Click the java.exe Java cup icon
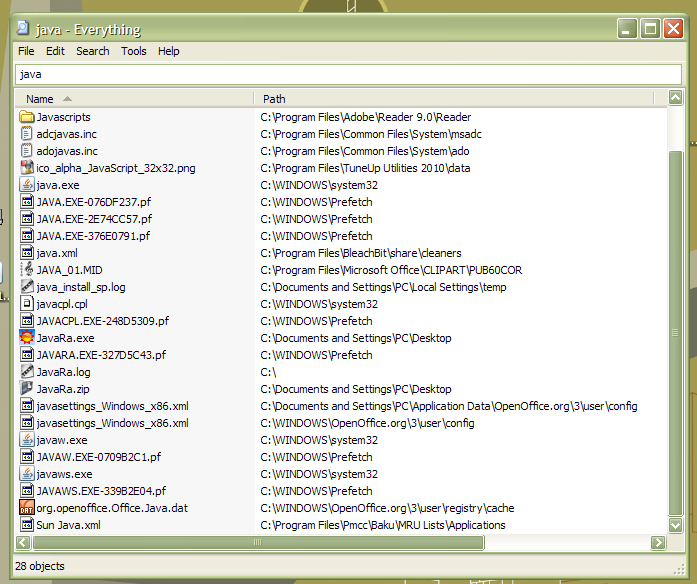Image resolution: width=697 pixels, height=584 pixels. point(27,184)
